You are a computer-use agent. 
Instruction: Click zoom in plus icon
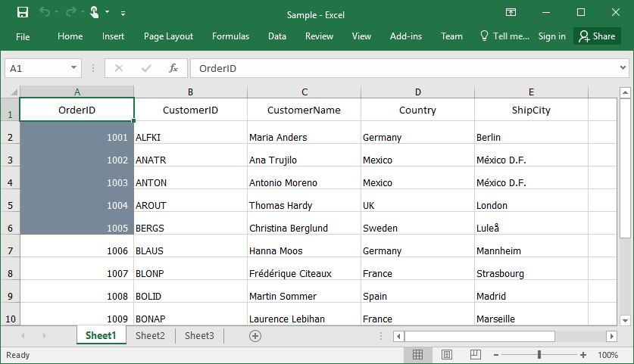(x=583, y=355)
